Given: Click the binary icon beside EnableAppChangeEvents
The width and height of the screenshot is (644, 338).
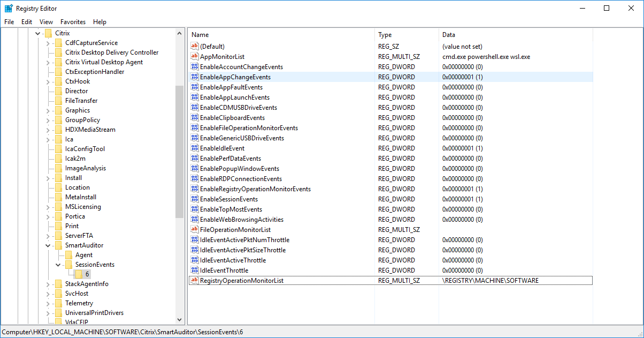Looking at the screenshot, I should point(195,77).
